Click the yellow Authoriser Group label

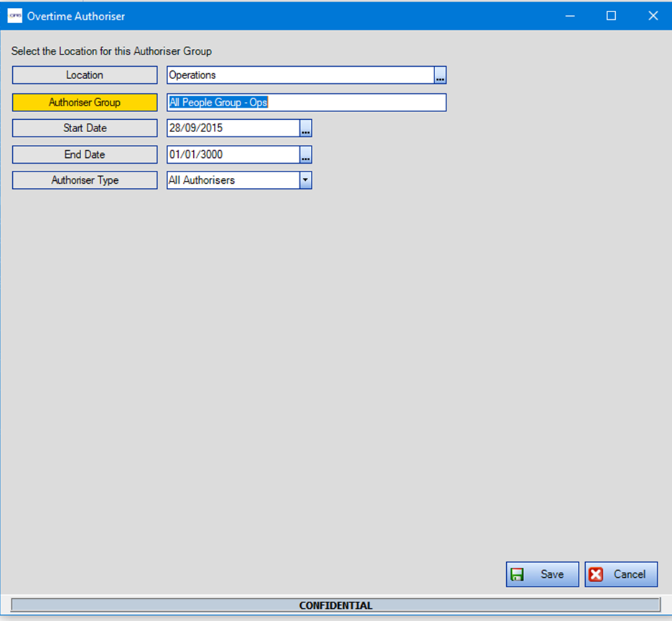[x=85, y=103]
